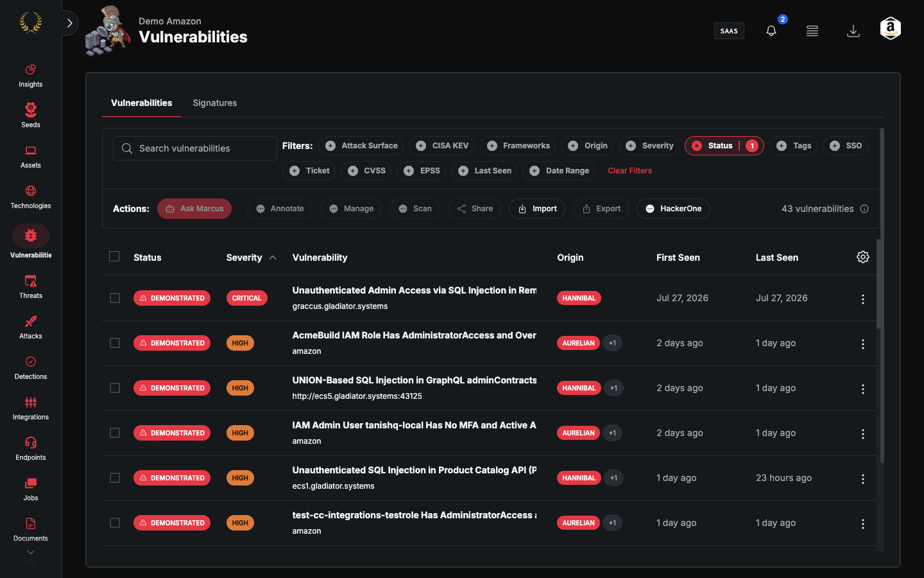This screenshot has width=924, height=578.
Task: Click the laurel wreath logo
Action: tap(31, 23)
